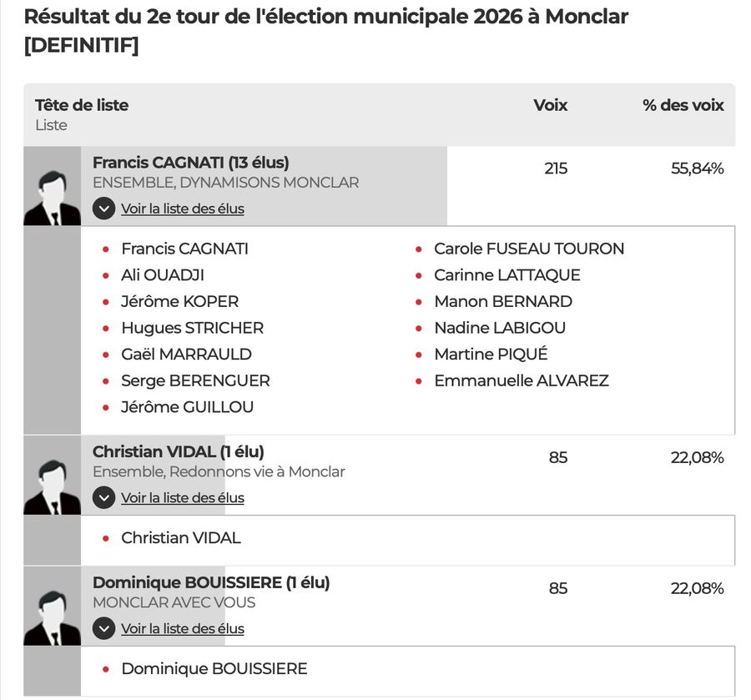751x700 pixels.
Task: Collapse Dominique BOUISSIERE elected list chevron
Action: tap(103, 628)
